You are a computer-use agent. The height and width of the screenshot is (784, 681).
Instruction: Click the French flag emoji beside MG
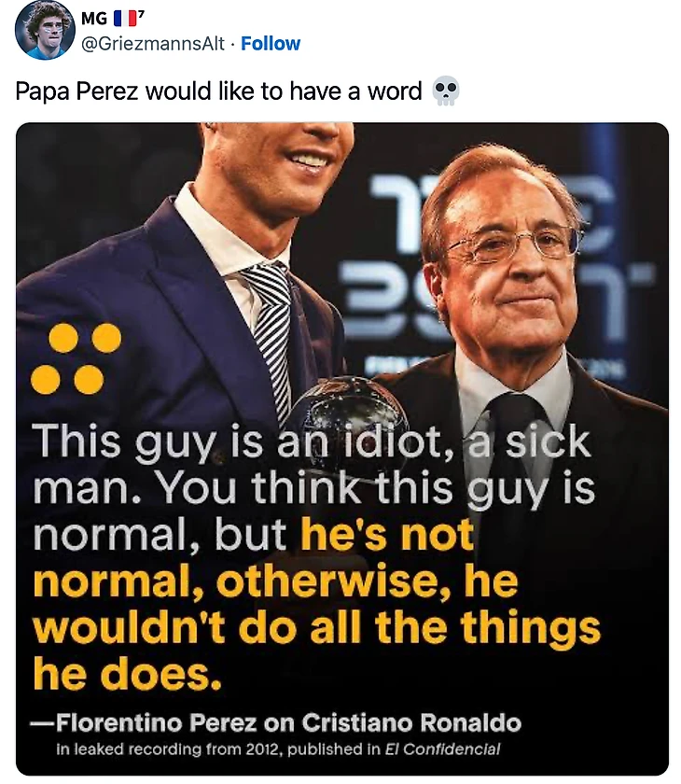pos(124,18)
